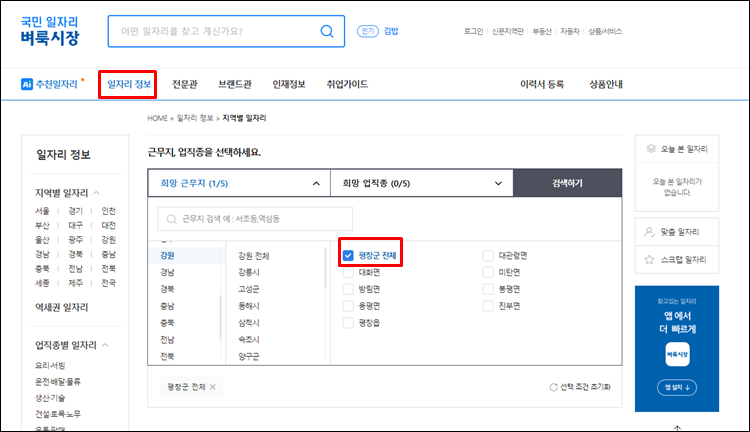Open the 자동차 link
The height and width of the screenshot is (432, 750).
[x=570, y=32]
